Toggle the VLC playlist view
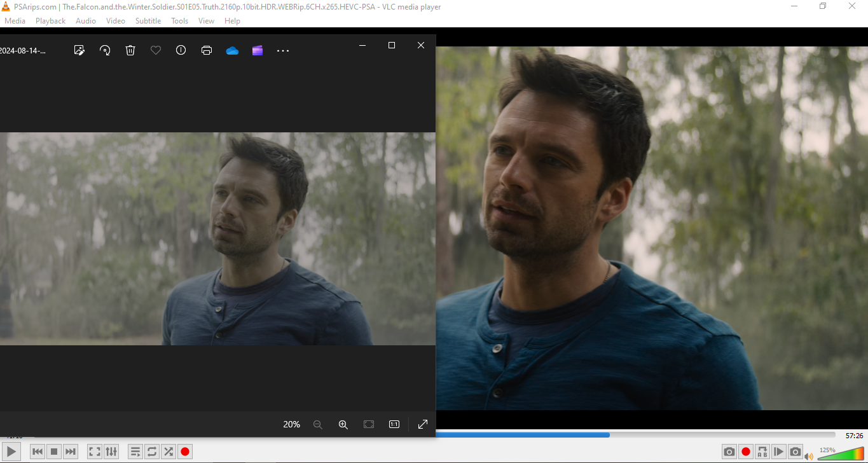 [x=135, y=452]
